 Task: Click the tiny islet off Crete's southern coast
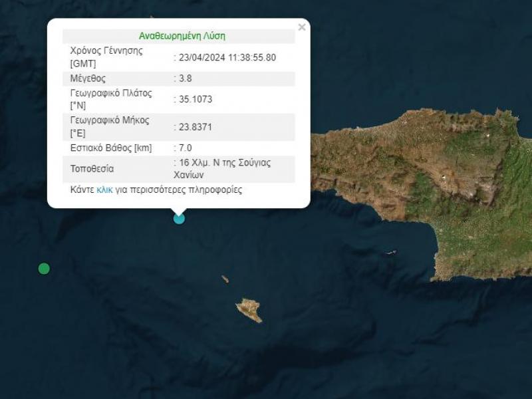(390, 252)
